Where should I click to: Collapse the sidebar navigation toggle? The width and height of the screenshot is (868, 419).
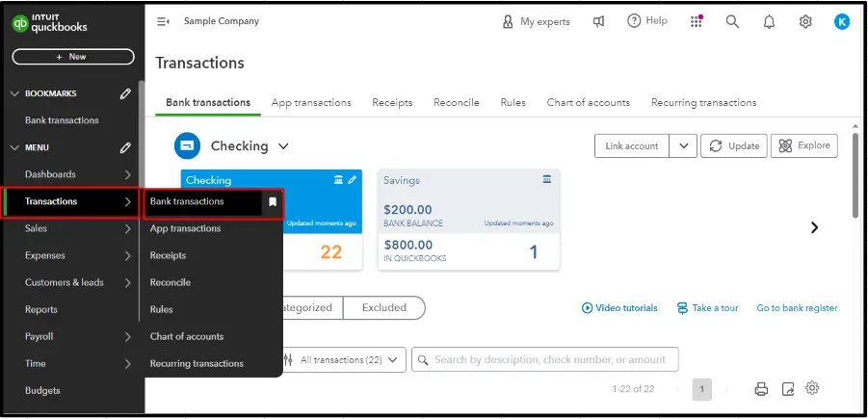click(163, 21)
